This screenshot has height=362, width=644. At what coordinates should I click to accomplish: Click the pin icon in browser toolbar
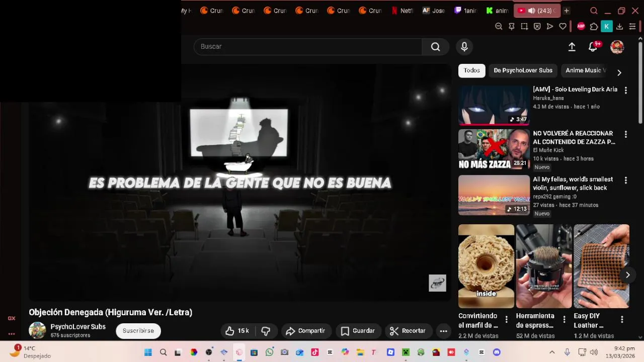click(511, 26)
